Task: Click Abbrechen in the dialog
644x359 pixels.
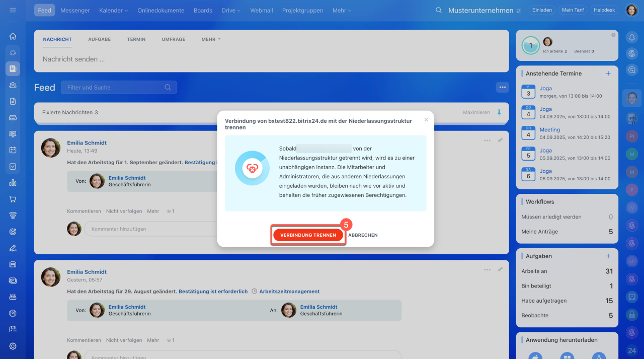Action: pyautogui.click(x=363, y=235)
